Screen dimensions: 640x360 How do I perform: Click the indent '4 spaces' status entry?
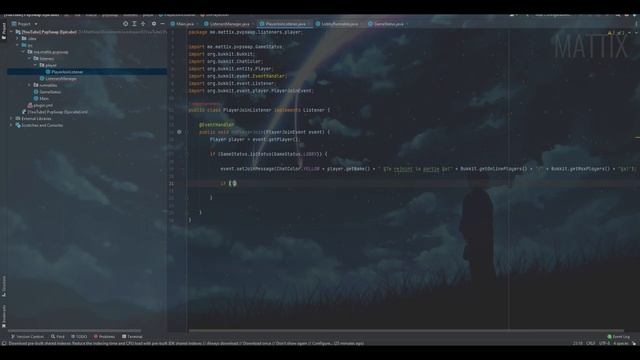620,343
